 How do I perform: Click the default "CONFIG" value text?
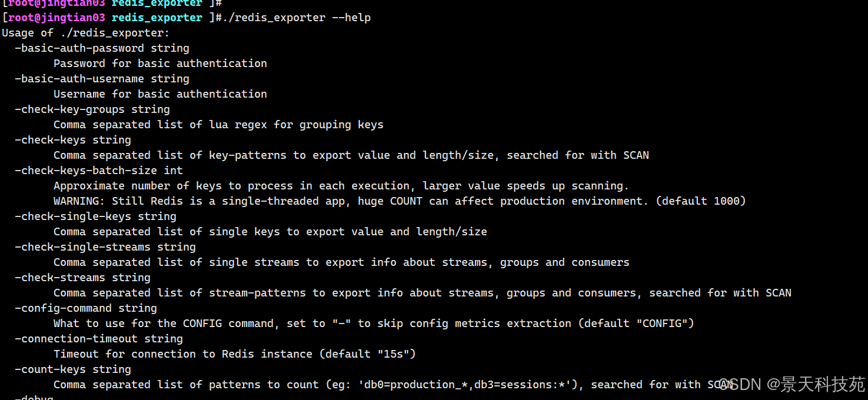636,324
